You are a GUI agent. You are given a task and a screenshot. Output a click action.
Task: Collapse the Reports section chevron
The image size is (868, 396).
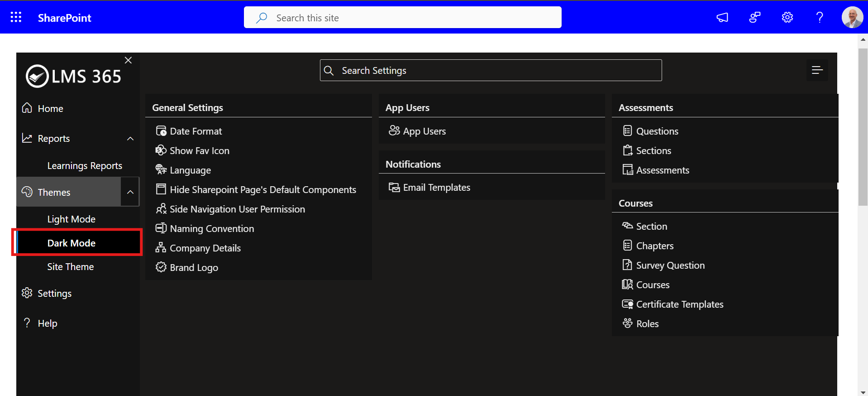click(130, 139)
